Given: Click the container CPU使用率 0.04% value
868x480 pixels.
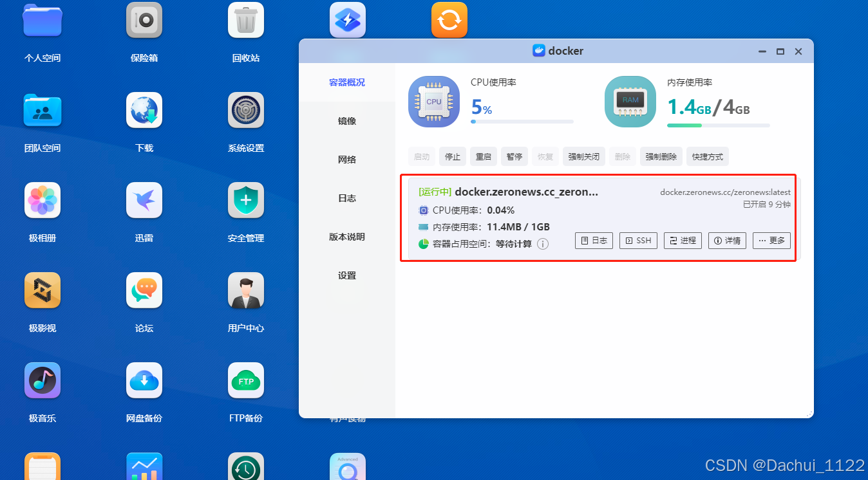Looking at the screenshot, I should pyautogui.click(x=500, y=210).
